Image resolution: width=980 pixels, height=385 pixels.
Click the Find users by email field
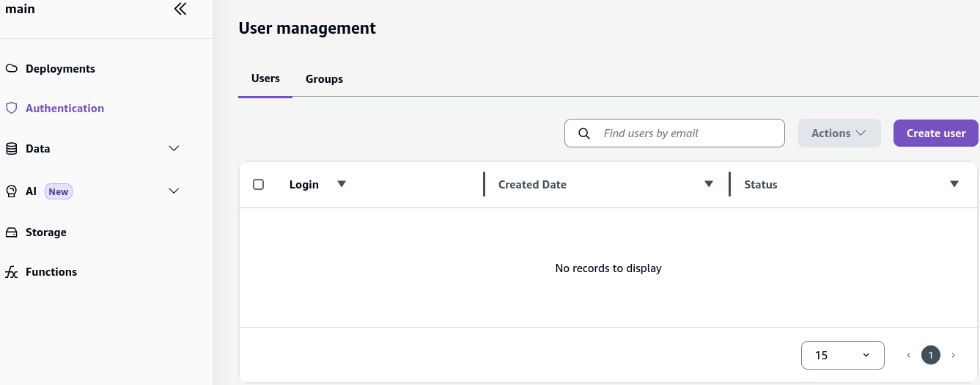[674, 133]
